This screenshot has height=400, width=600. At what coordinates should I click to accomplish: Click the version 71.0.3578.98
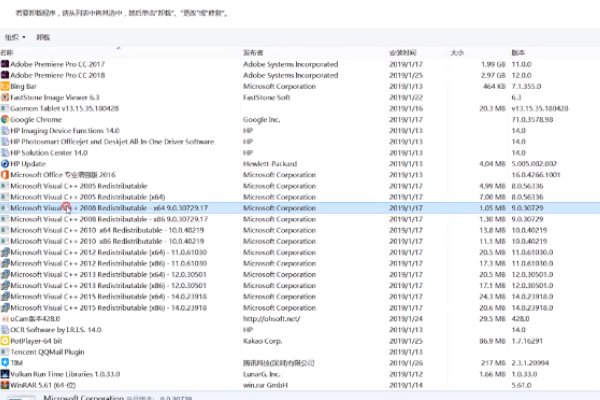point(532,119)
